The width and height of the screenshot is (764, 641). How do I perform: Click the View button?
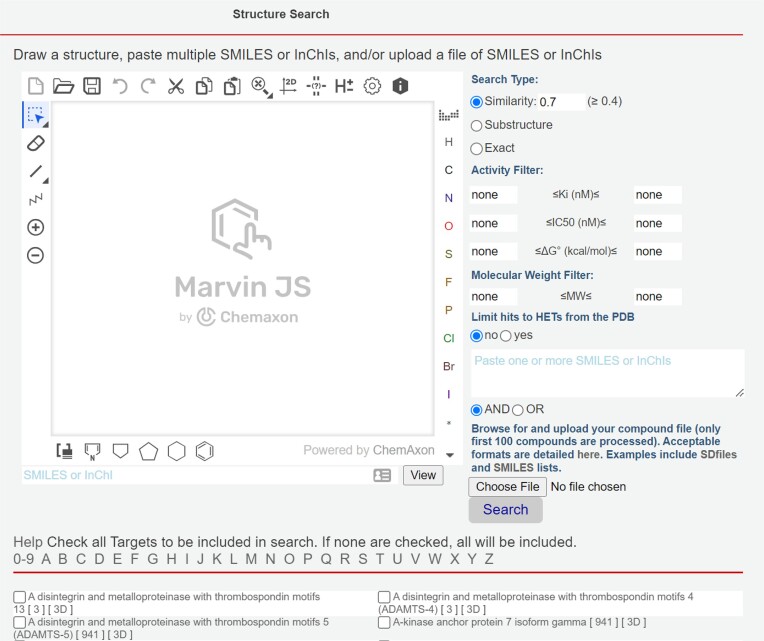click(x=423, y=475)
